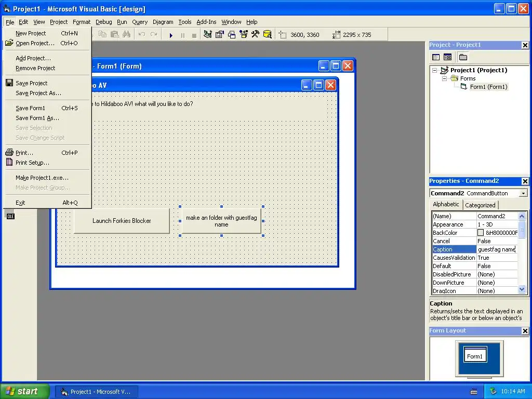Screen dimensions: 532x399
Task: Open the Debug menu
Action: click(104, 22)
